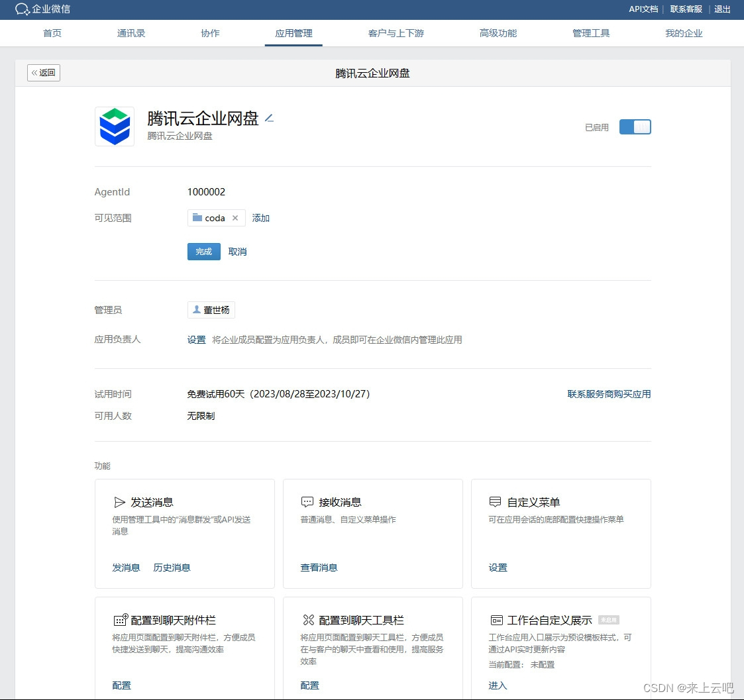Open the API文档 link
The width and height of the screenshot is (744, 700).
click(643, 9)
